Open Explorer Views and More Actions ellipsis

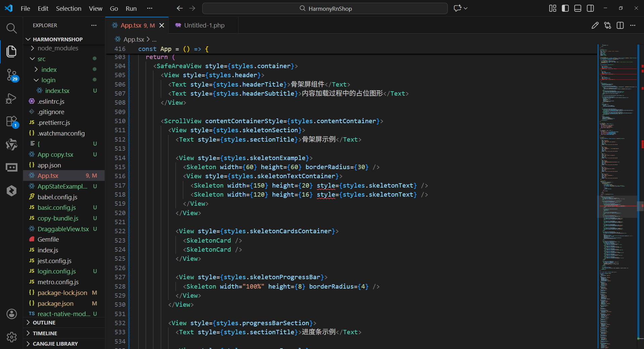94,26
